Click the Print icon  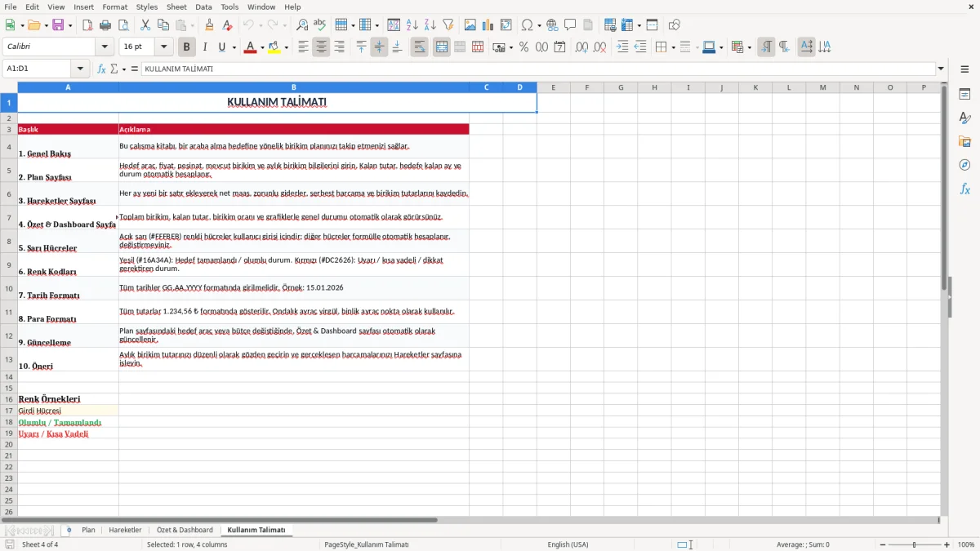[x=105, y=25]
